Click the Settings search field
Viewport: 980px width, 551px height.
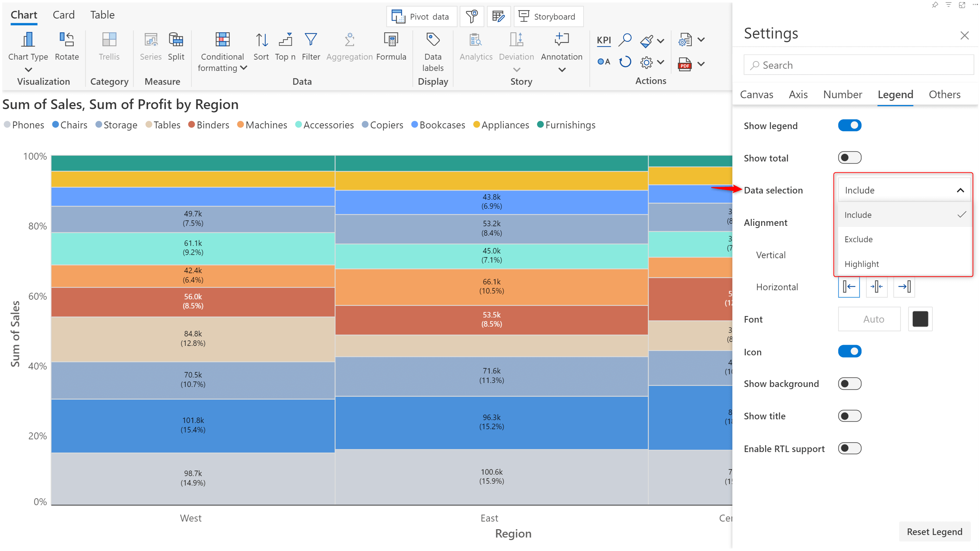click(x=858, y=65)
